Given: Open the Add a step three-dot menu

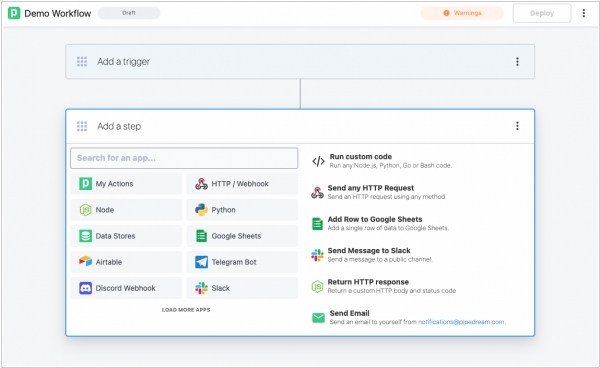Looking at the screenshot, I should pos(517,126).
